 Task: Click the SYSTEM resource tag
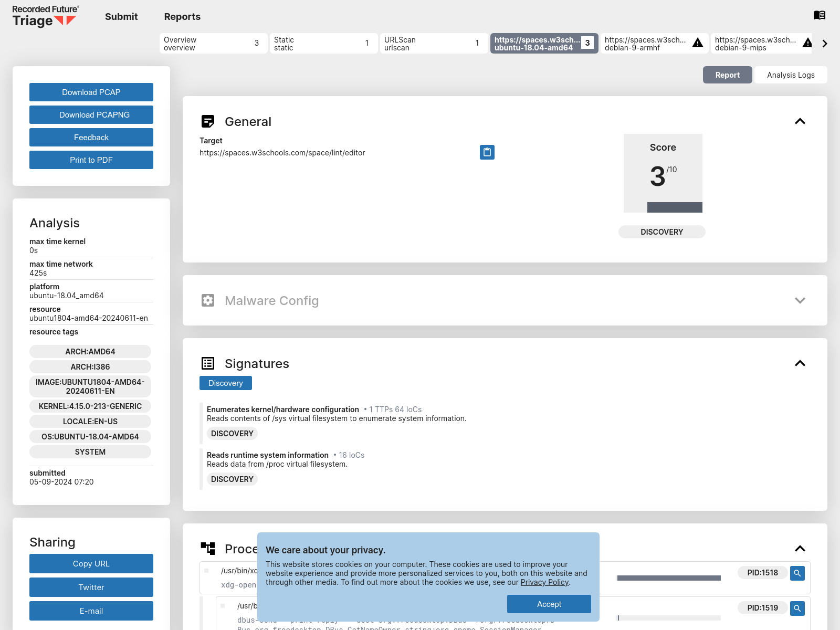click(90, 451)
